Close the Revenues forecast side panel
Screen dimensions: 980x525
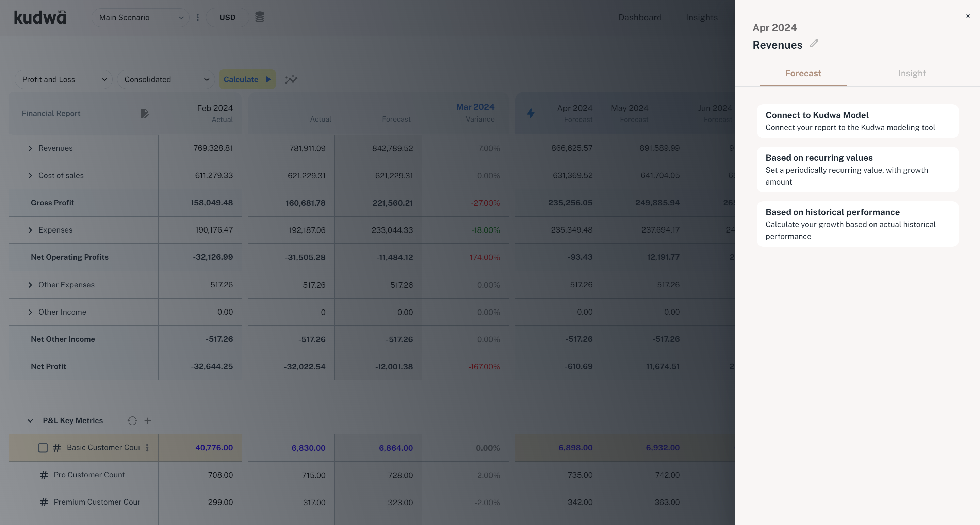(x=967, y=16)
